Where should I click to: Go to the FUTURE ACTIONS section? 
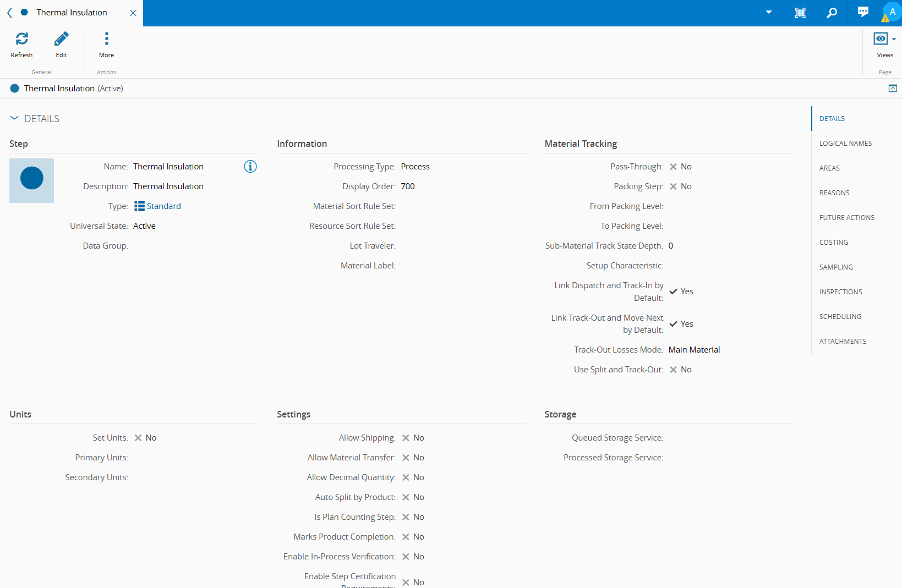pos(846,218)
